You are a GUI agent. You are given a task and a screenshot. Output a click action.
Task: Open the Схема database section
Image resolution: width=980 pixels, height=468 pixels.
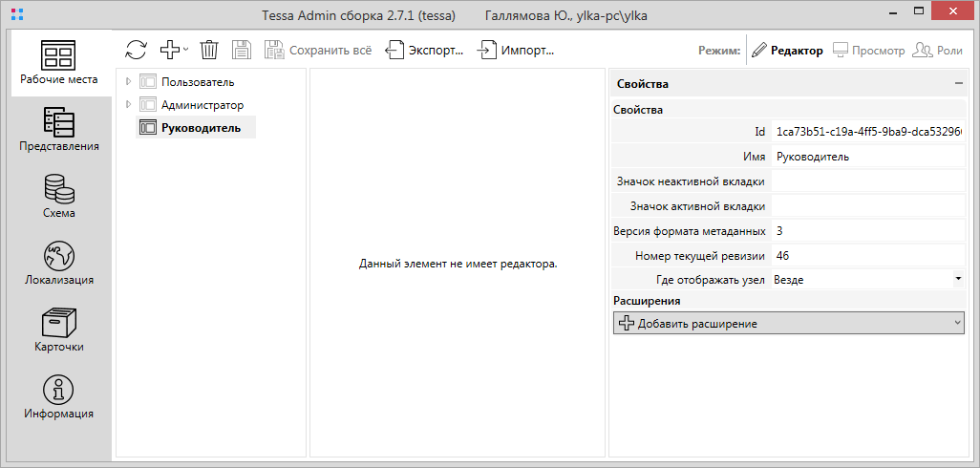pos(58,197)
